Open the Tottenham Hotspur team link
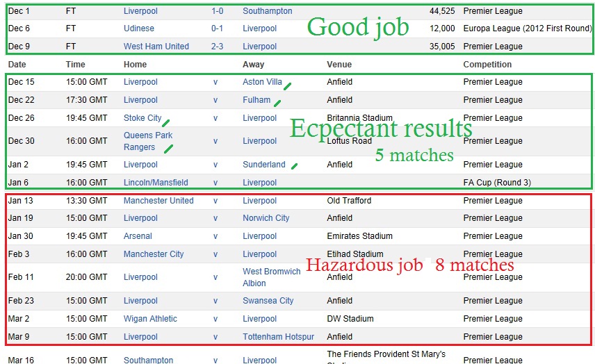This screenshot has height=364, width=595. tap(278, 337)
